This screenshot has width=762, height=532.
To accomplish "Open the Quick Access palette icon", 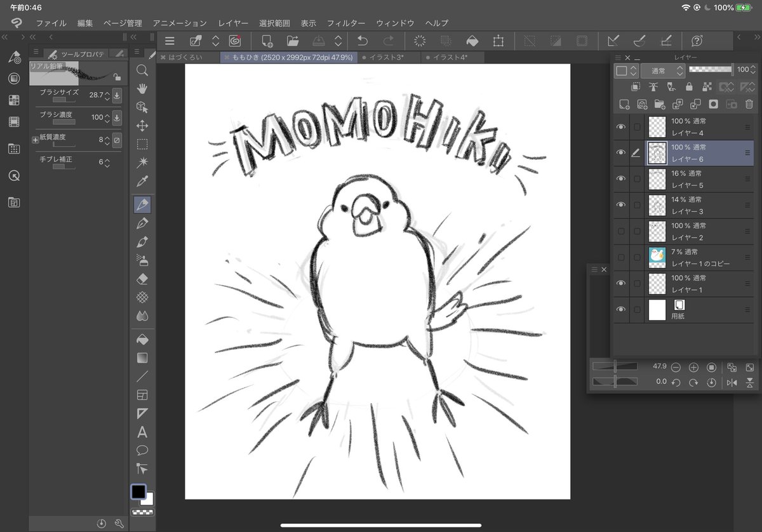I will [14, 176].
